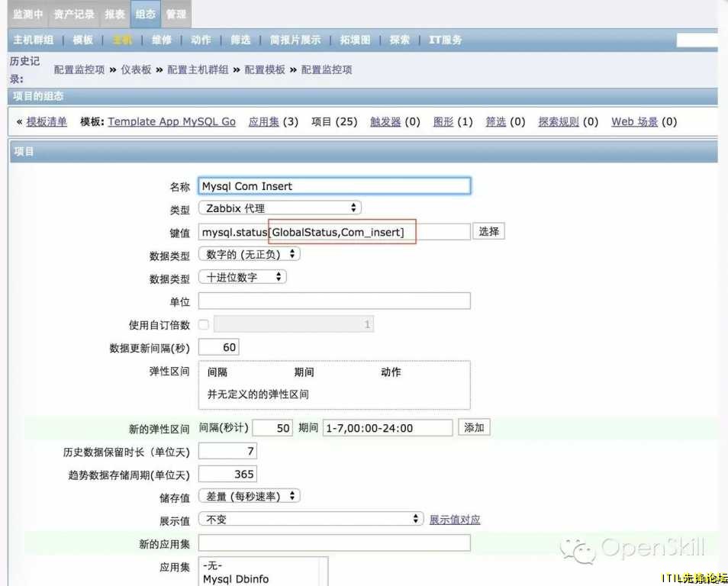Image resolution: width=728 pixels, height=586 pixels.
Task: Open 拓扑图 in the submenu
Action: coord(355,40)
